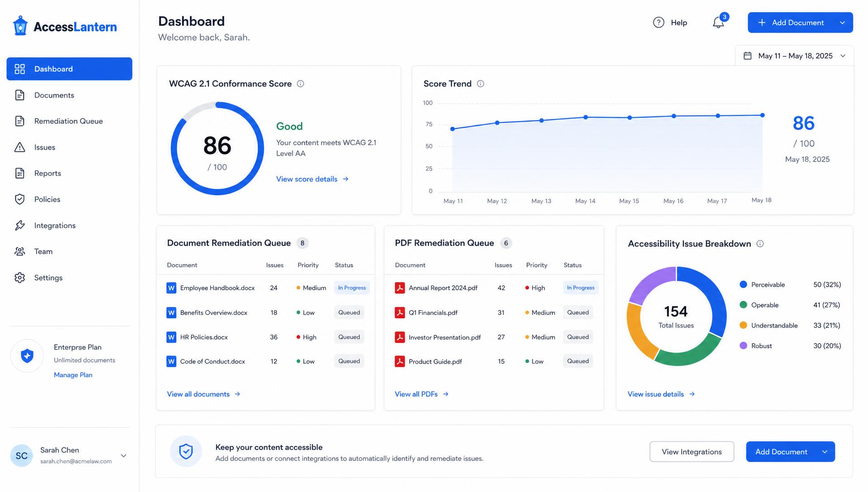Open notifications bell with 3 badge
This screenshot has height=492, width=868.
(x=719, y=22)
